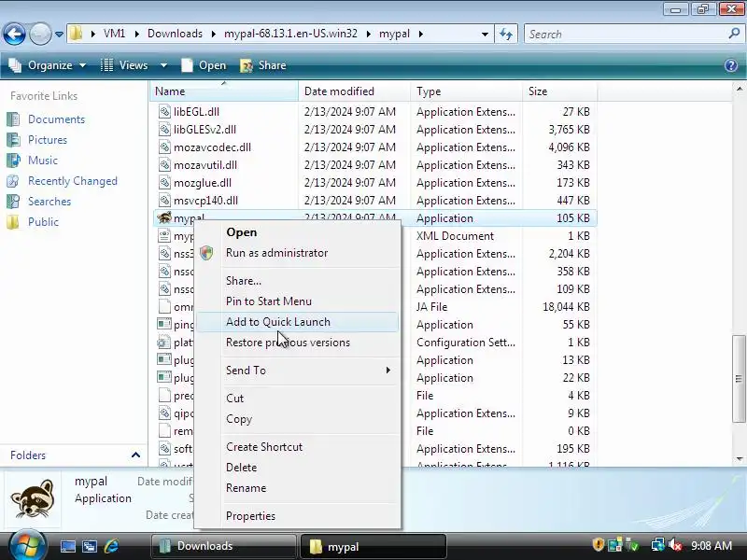Sort by the Date modified column
The image size is (747, 560).
[355, 91]
